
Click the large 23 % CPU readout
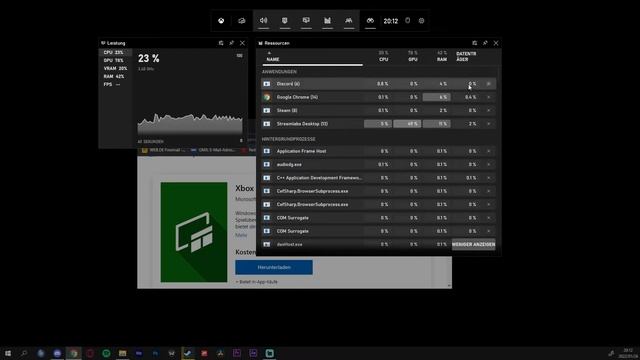tap(149, 58)
